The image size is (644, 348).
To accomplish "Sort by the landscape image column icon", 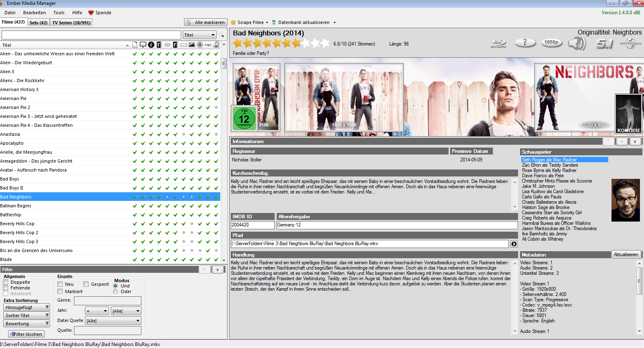I will (191, 45).
